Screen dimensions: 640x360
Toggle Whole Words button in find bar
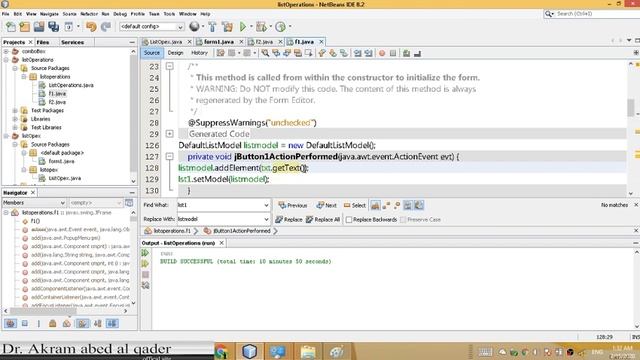386,205
